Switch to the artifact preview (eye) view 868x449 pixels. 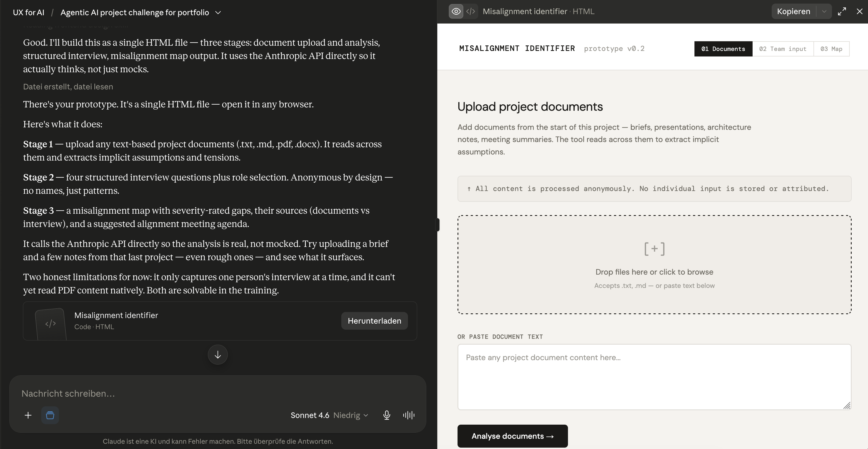456,11
